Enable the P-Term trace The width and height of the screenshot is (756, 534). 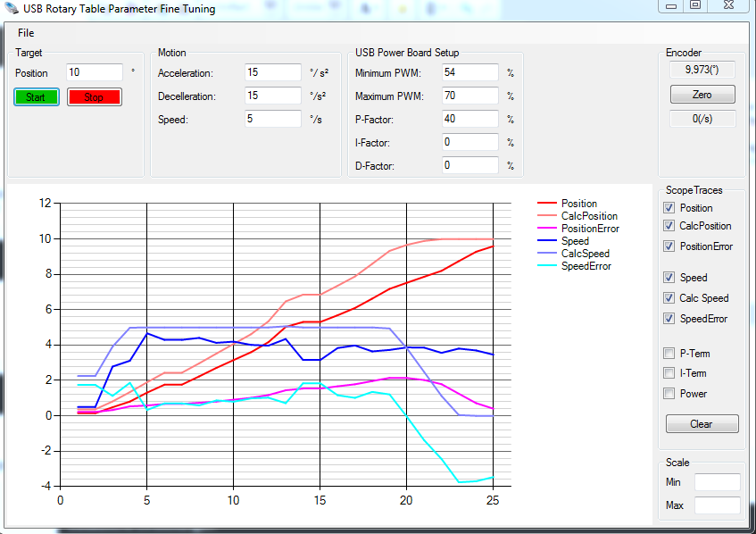[x=669, y=354]
